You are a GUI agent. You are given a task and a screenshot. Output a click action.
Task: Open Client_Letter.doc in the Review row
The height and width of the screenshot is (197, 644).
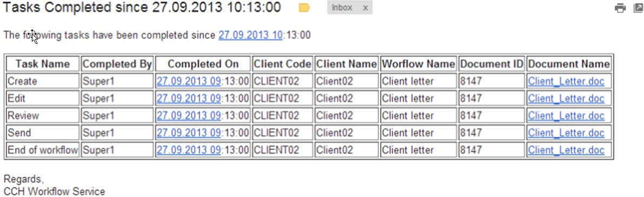(566, 116)
